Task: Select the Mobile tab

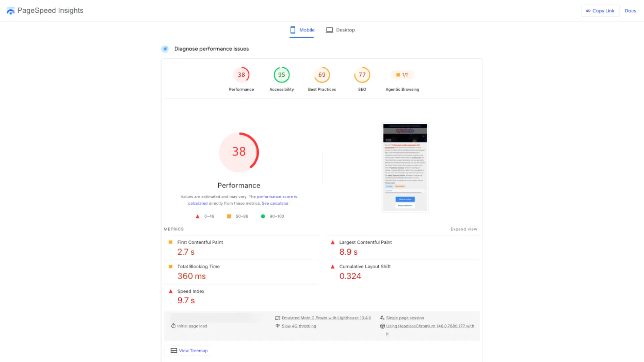Action: click(x=302, y=30)
